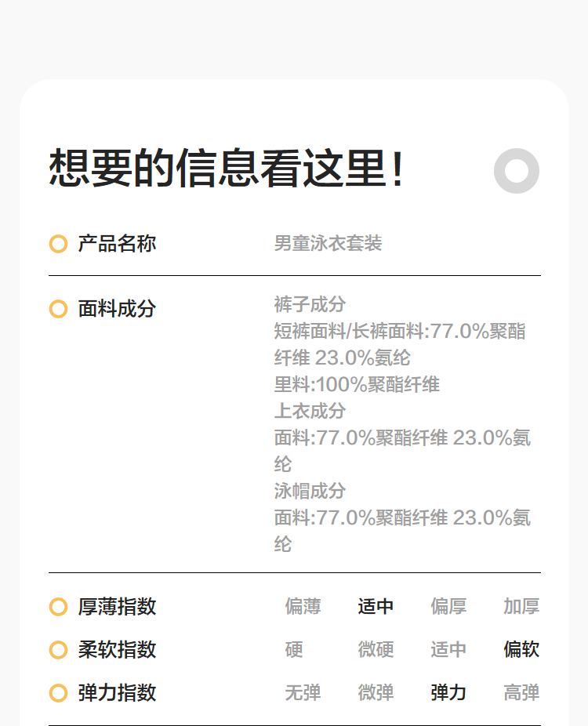
Task: Select 适中 in the 厚薄指数 row
Action: click(x=376, y=607)
